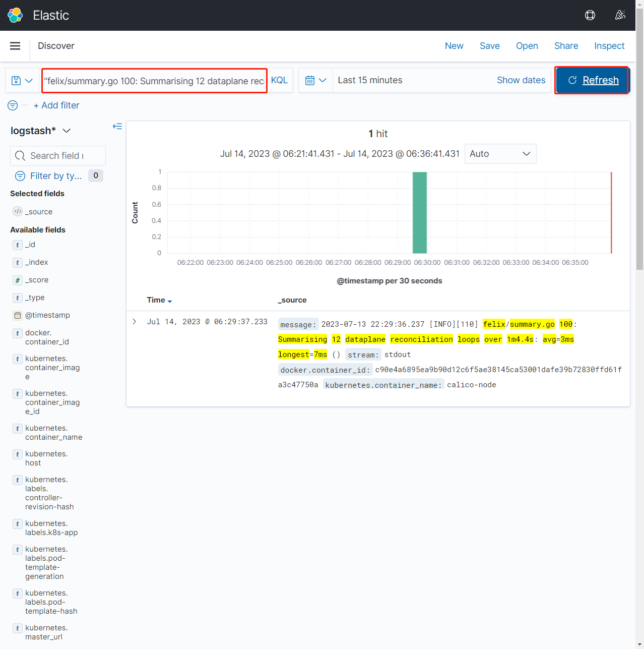Select the _type field
Screen dimensions: 644x649
point(35,298)
